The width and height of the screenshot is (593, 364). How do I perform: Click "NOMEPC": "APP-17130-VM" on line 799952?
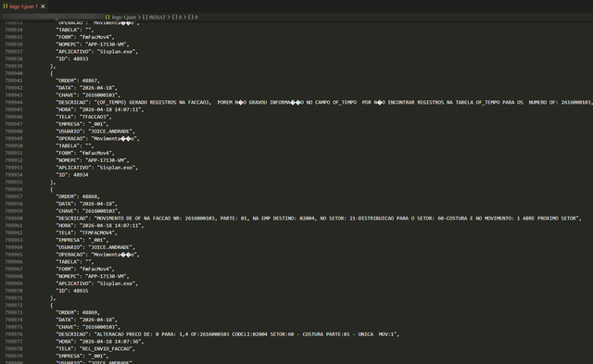tap(93, 160)
